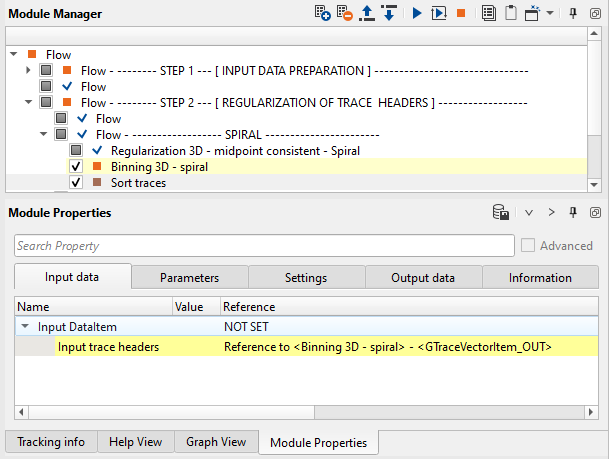Uncheck the Binning 3D - spiral checkbox

[76, 166]
